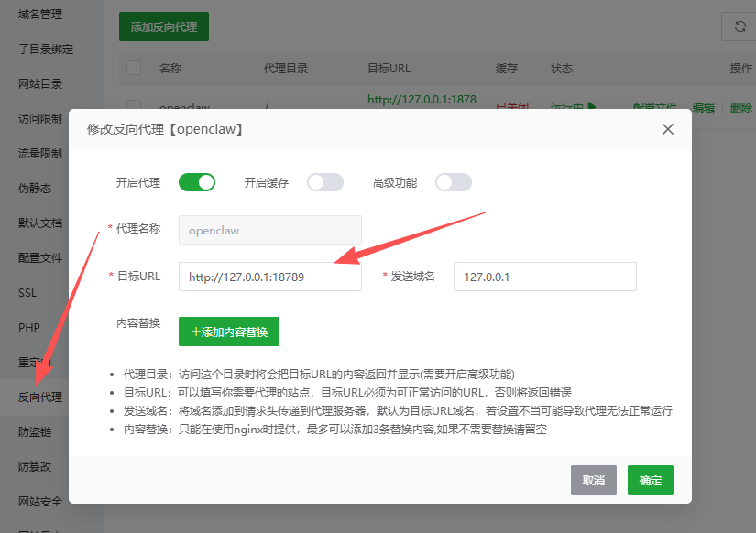Turn off the 开启代理 switch

pyautogui.click(x=196, y=182)
